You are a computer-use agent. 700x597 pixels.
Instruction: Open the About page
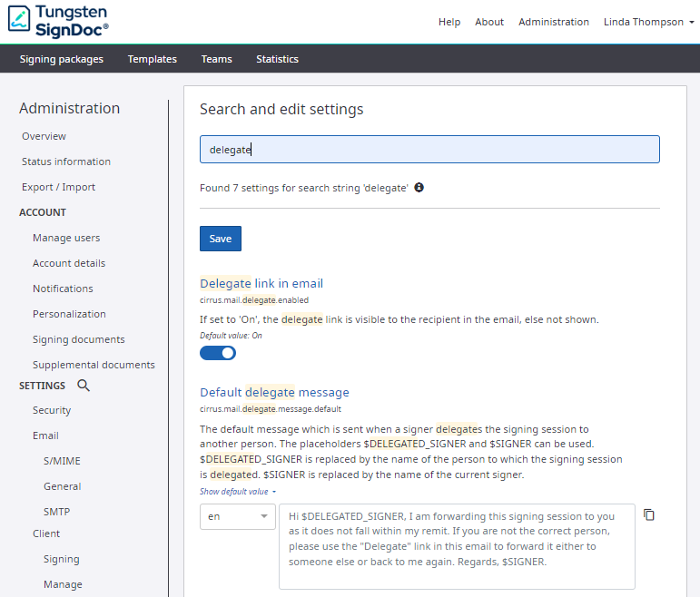tap(489, 22)
